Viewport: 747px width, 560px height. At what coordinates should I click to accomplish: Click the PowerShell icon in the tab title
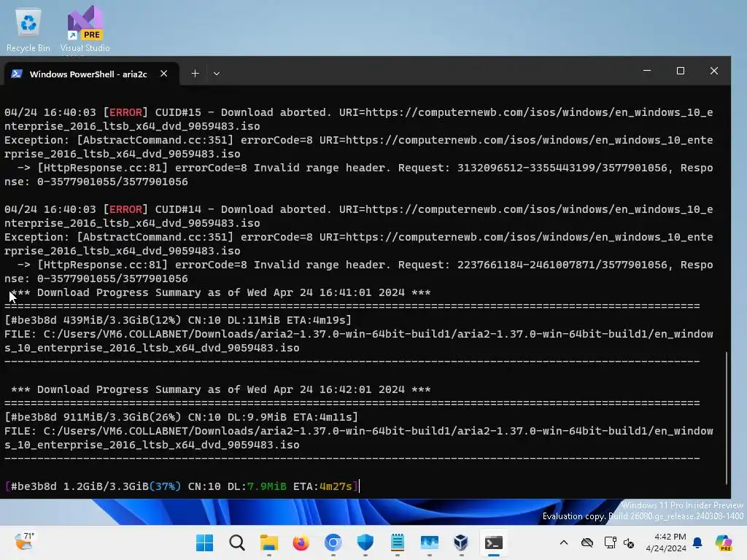[17, 74]
